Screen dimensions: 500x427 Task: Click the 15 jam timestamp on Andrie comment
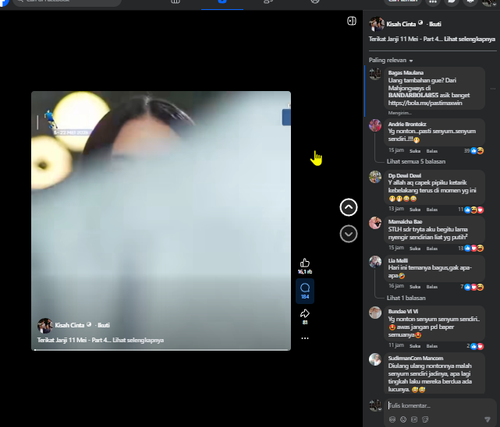pyautogui.click(x=396, y=151)
